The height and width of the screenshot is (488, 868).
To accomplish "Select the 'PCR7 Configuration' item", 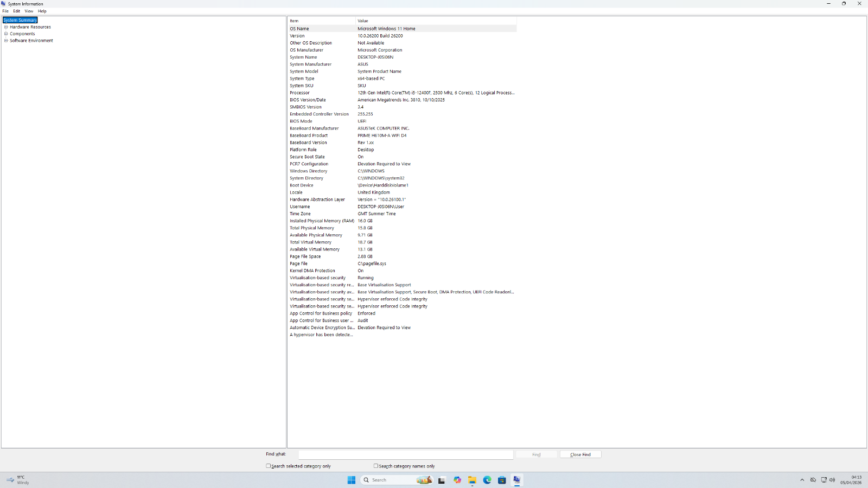I will pyautogui.click(x=309, y=164).
